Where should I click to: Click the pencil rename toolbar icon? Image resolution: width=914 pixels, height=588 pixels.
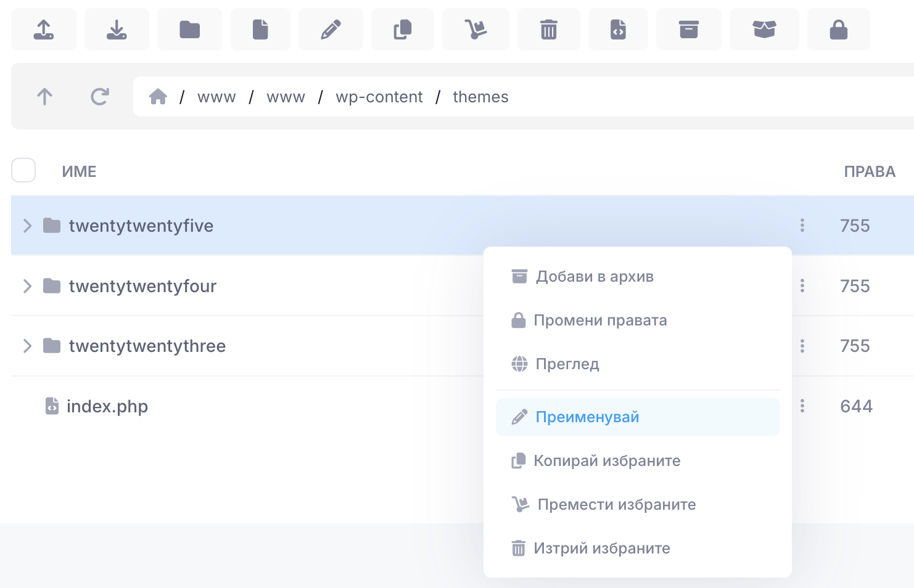tap(331, 30)
